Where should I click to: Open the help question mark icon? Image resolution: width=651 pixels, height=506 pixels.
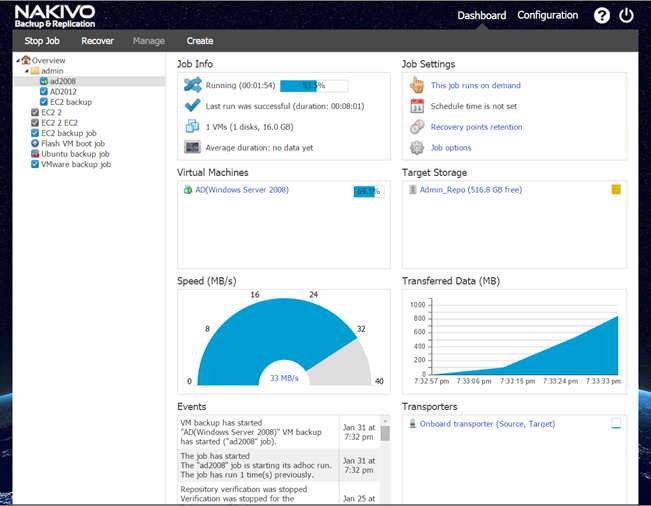[x=602, y=15]
